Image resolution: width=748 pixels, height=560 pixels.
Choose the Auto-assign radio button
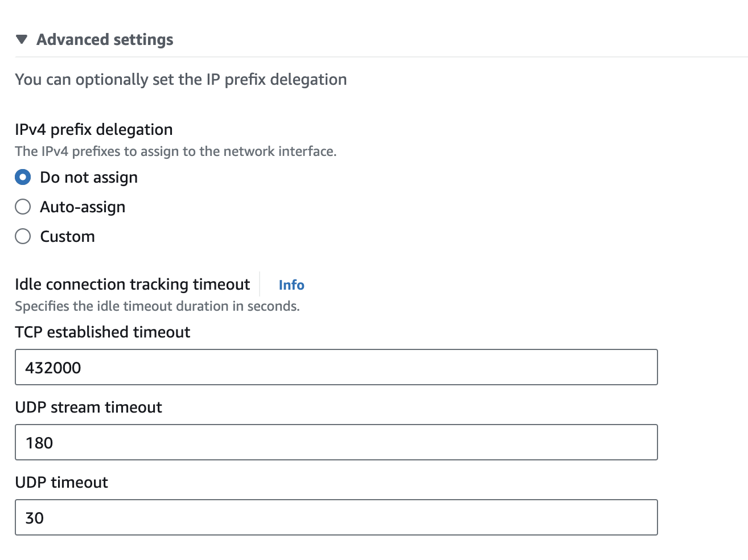click(x=23, y=207)
